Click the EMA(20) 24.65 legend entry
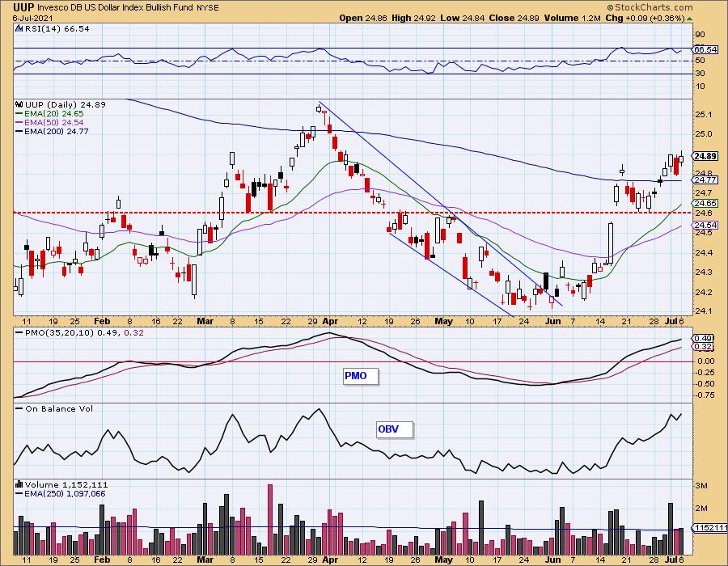Screen dimensions: 728x566 [54, 114]
